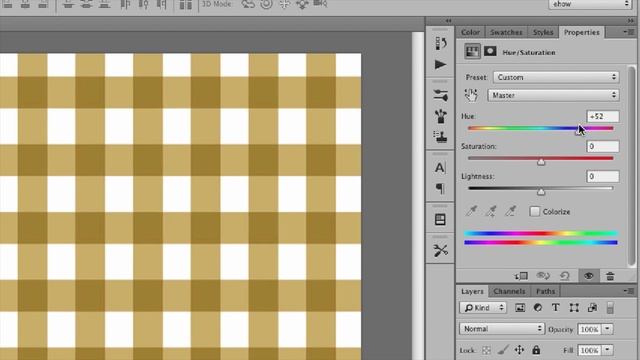Select the subtract-from-sample eyedropper
The image size is (640, 360).
pyautogui.click(x=510, y=211)
